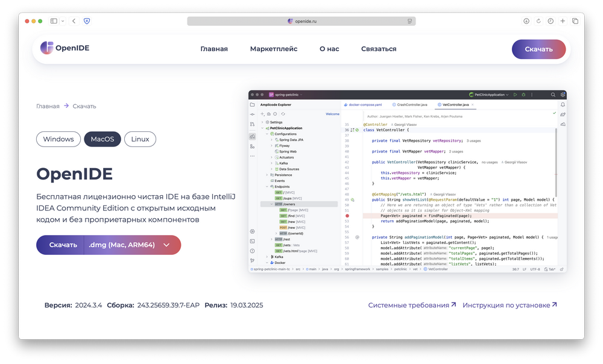
Task: Show Safari downloads icon
Action: 526,21
